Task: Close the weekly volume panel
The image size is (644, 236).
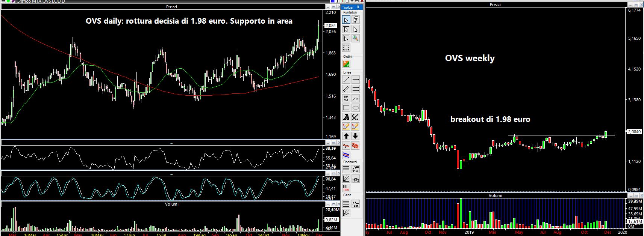Action: [x=641, y=195]
